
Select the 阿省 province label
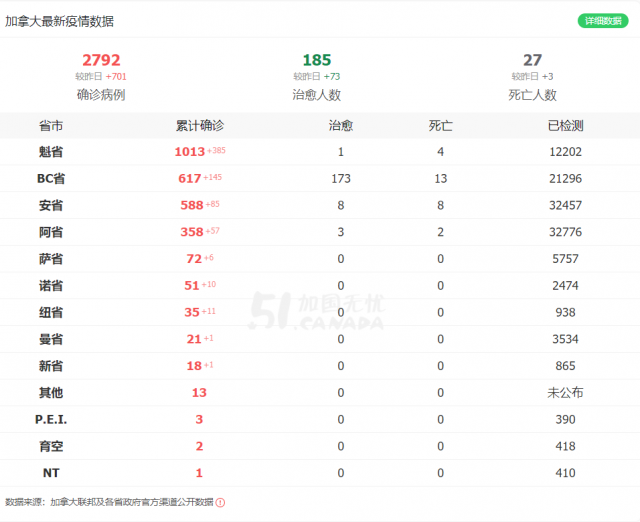tap(51, 232)
